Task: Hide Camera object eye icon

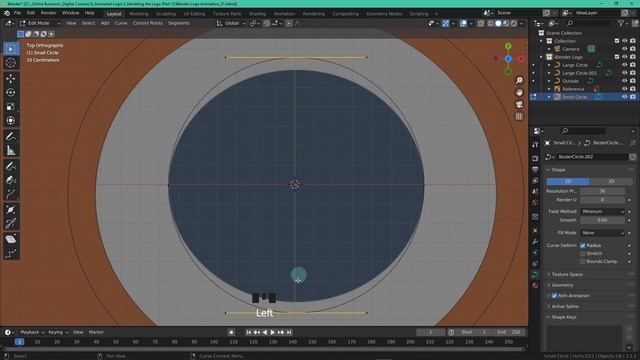Action: pos(624,49)
